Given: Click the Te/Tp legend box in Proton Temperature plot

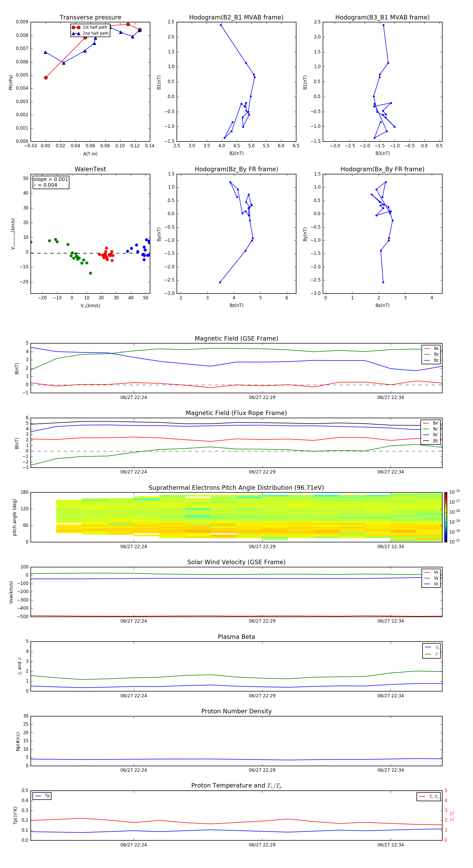Looking at the screenshot, I should 429,796.
